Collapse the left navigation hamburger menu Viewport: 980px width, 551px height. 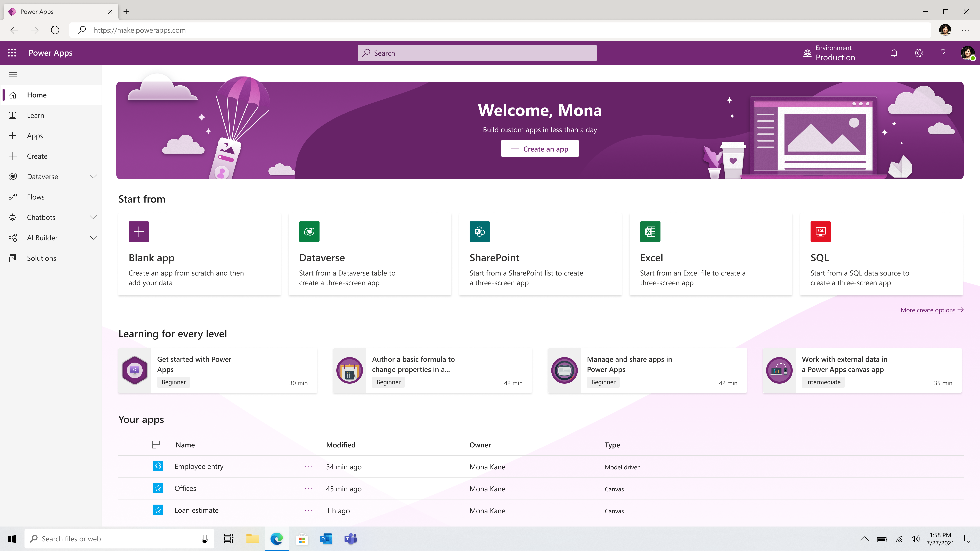coord(13,74)
